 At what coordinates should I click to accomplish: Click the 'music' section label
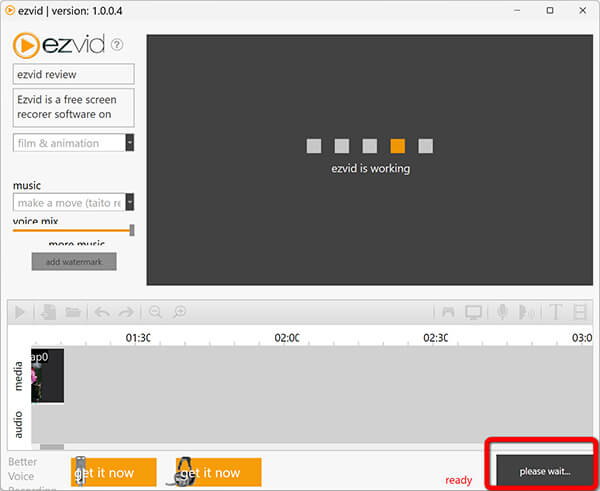coord(27,186)
